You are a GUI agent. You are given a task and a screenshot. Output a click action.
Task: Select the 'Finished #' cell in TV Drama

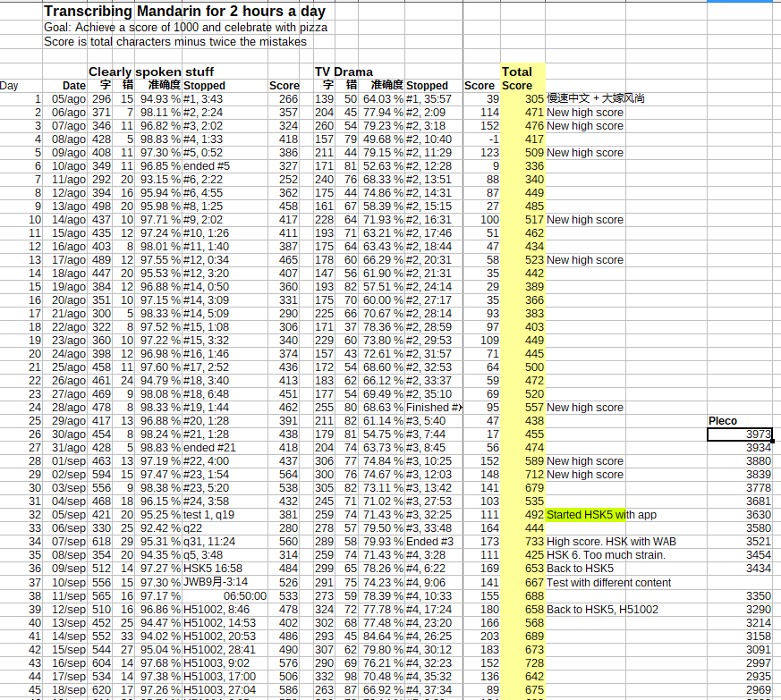(x=433, y=407)
